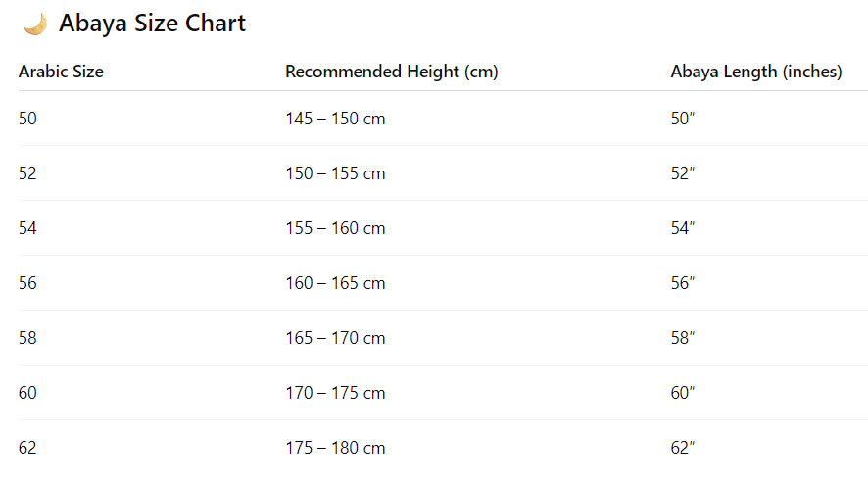Click the 170 – 175 cm height cell

click(335, 393)
